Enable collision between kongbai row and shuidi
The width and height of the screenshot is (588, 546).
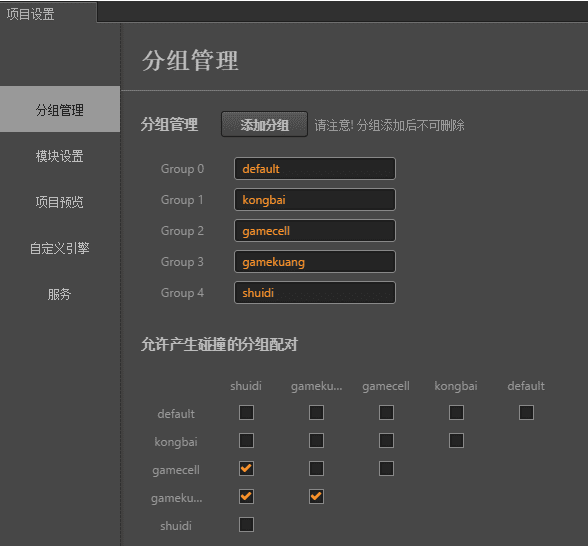(x=246, y=441)
